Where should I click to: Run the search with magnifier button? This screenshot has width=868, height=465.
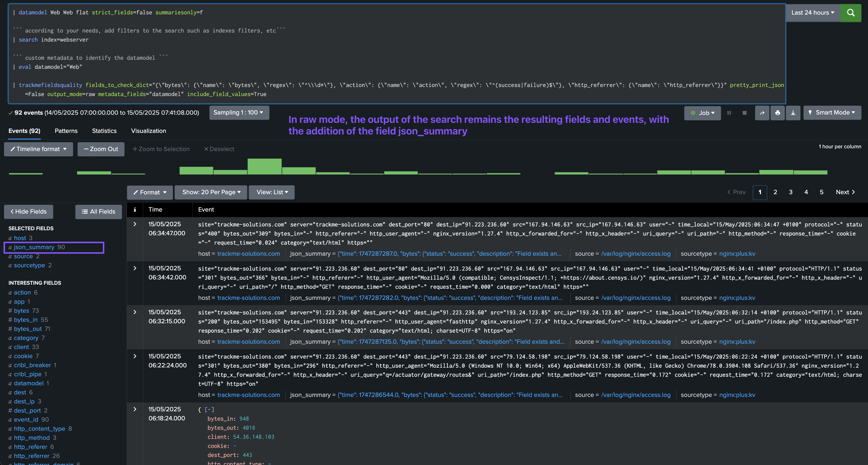click(850, 13)
